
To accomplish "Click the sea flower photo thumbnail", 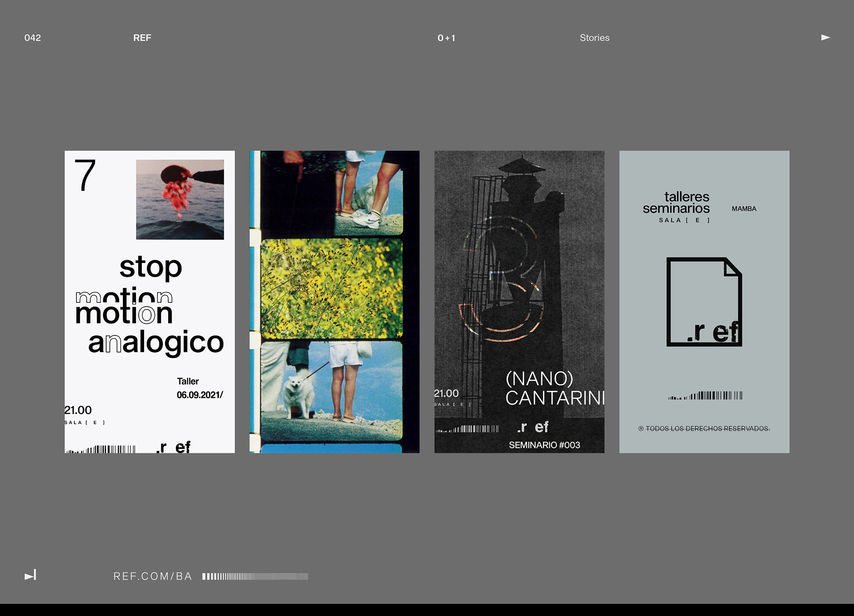I will coord(180,200).
